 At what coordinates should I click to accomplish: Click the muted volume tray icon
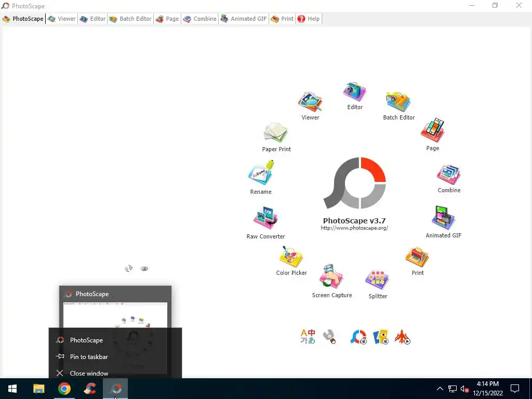click(x=464, y=389)
